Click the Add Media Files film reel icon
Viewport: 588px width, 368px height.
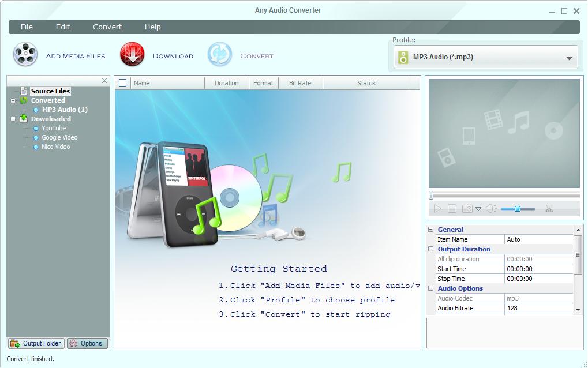click(x=25, y=54)
